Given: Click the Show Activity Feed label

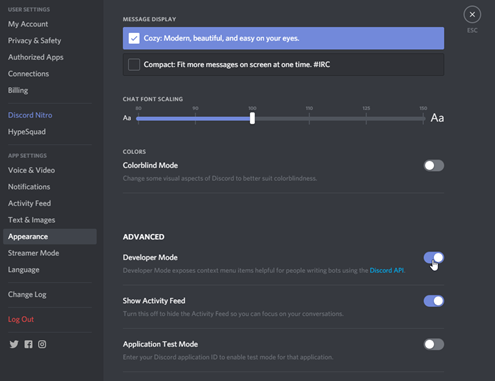Looking at the screenshot, I should pyautogui.click(x=154, y=301).
